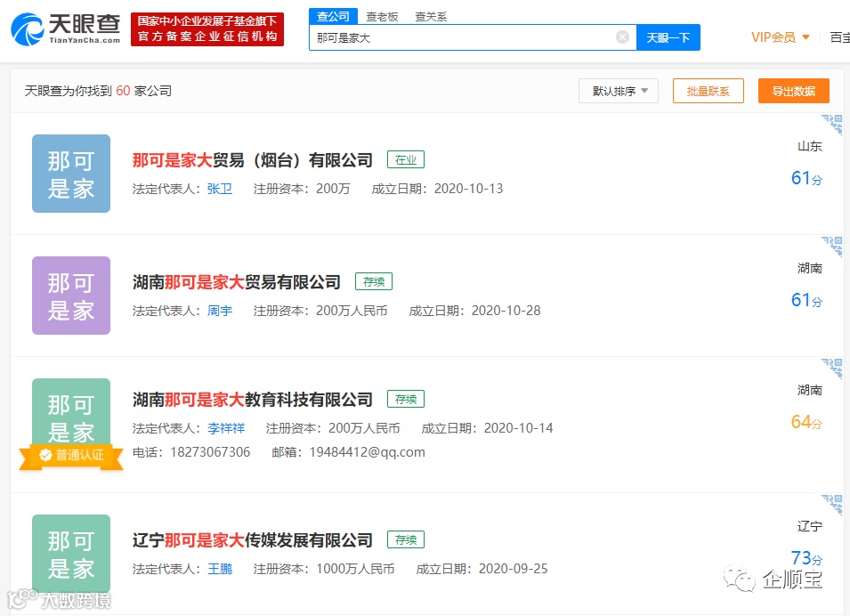Open QR code for the 烟台 trading company
The image size is (850, 616).
[x=832, y=124]
